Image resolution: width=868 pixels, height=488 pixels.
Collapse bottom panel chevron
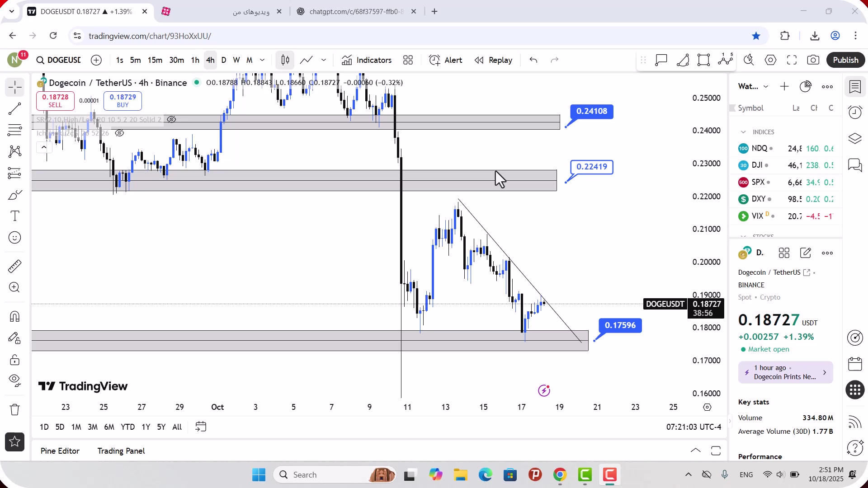[x=696, y=450]
